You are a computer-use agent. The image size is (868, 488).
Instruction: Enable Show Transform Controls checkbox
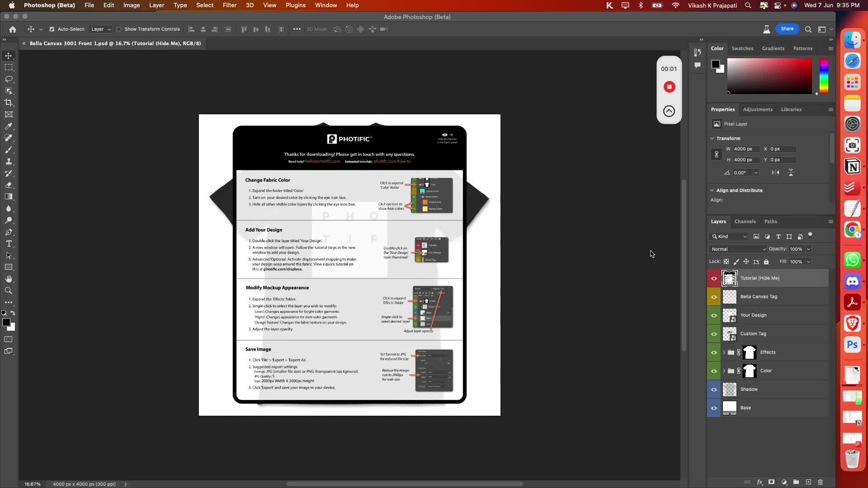[x=119, y=29]
